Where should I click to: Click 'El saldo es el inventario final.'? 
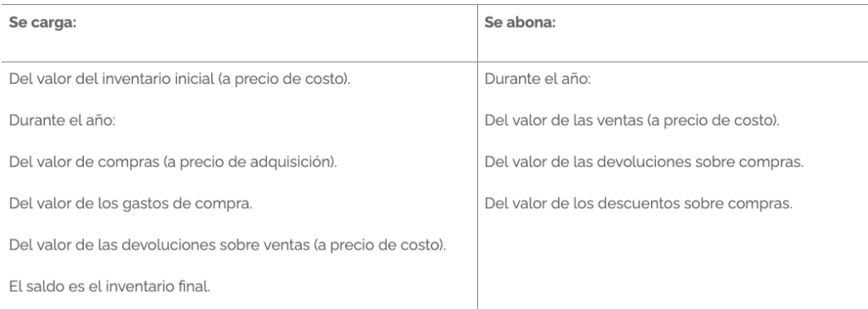coord(109,286)
